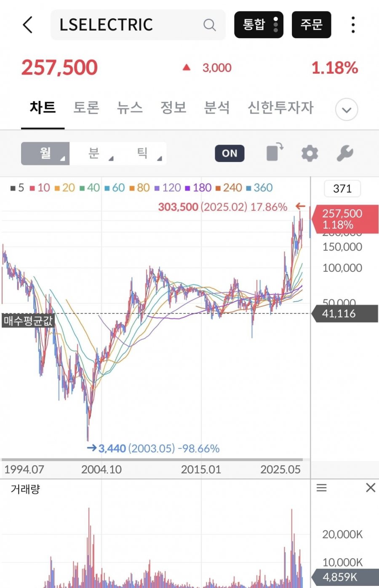Open chart settings gear icon
379x588 pixels.
coord(310,153)
